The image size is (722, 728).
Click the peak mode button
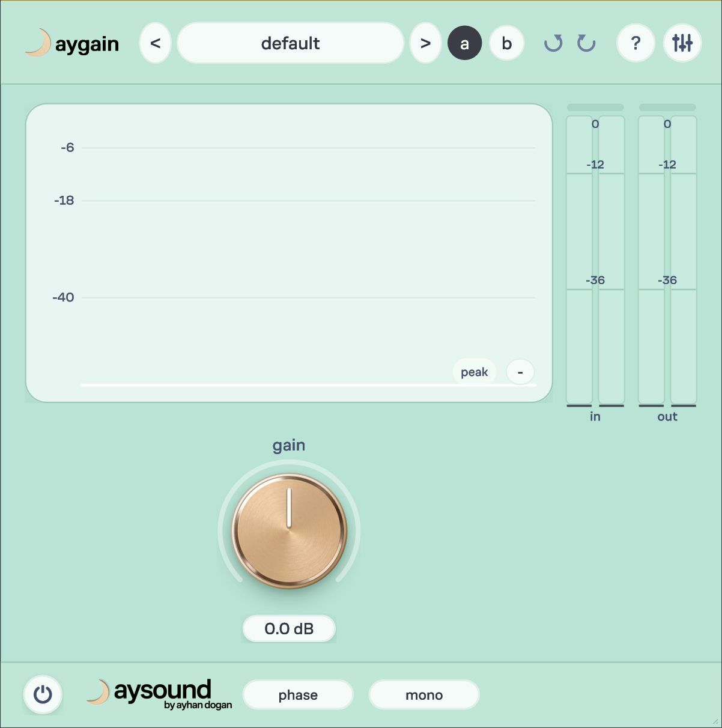[475, 372]
